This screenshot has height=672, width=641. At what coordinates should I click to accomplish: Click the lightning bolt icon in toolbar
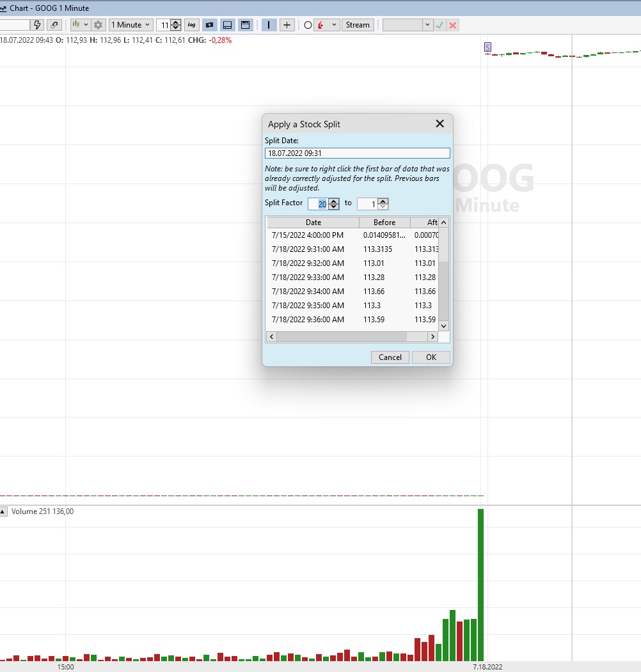click(37, 25)
